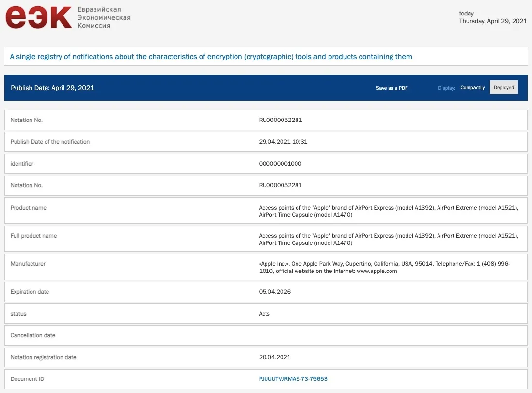Save the notification as a PDF
Screen dimensions: 532x393
coord(391,88)
